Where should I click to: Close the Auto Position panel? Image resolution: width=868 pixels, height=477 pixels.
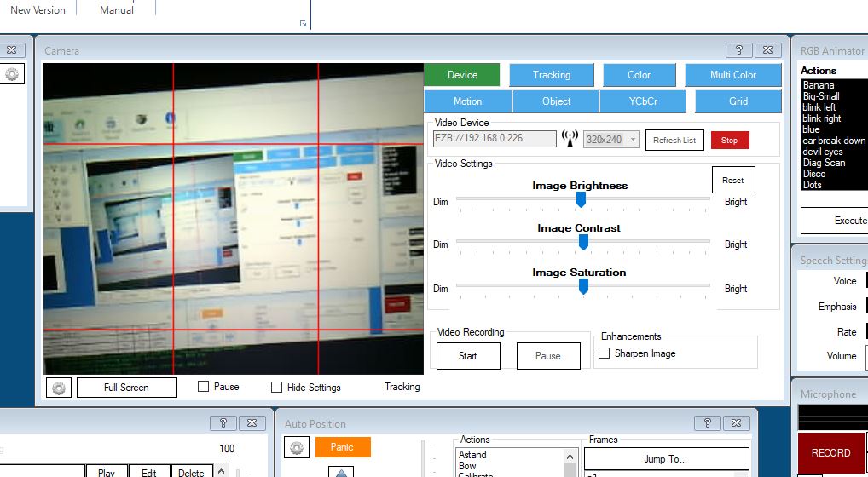tap(736, 422)
